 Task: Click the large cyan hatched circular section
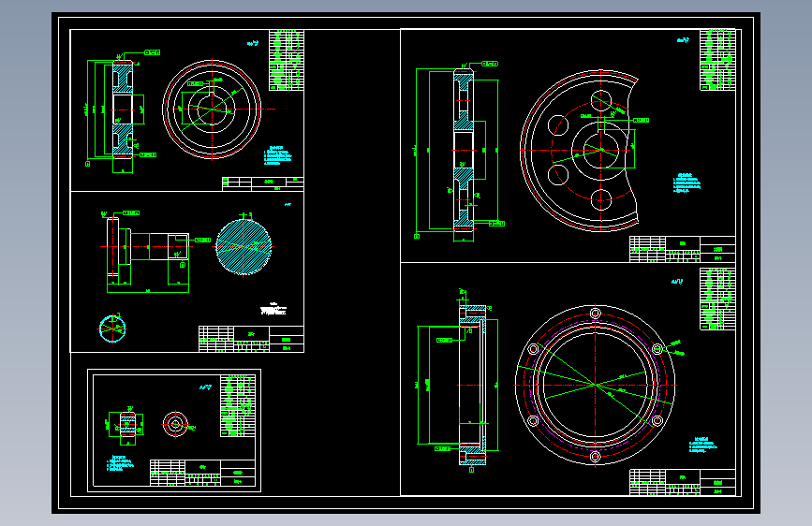pos(244,247)
